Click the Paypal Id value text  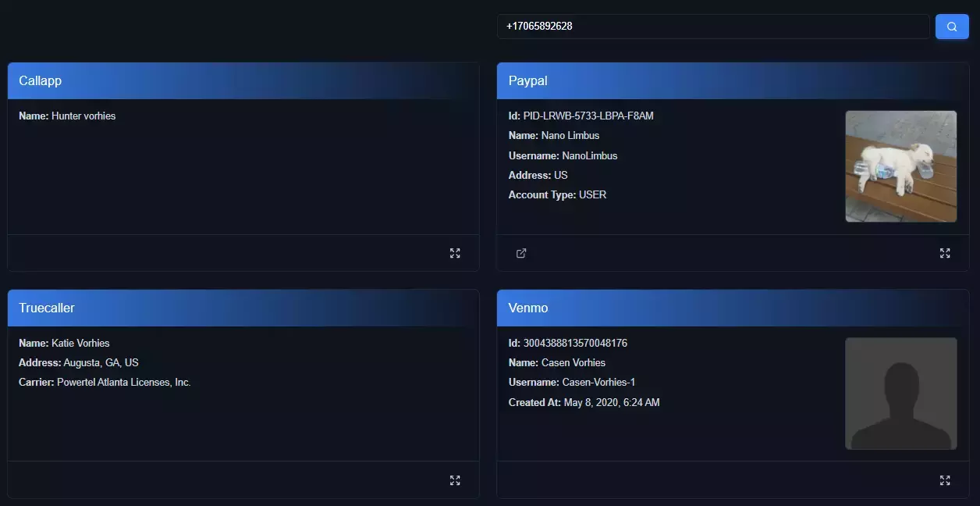click(588, 116)
